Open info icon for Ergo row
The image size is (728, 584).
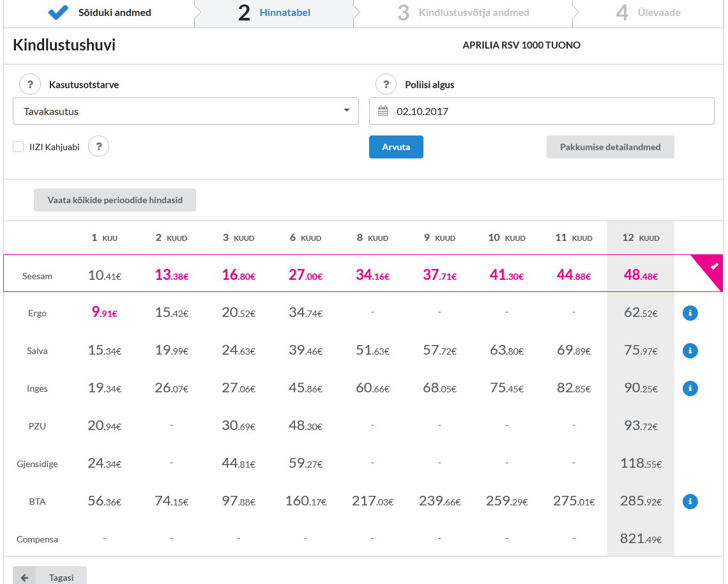(690, 313)
